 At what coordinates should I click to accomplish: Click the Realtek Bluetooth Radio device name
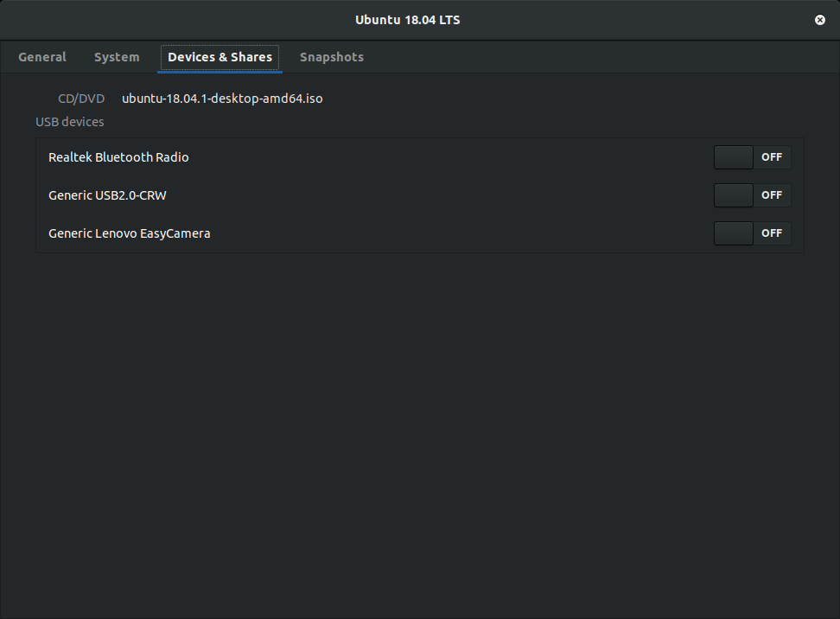point(118,157)
